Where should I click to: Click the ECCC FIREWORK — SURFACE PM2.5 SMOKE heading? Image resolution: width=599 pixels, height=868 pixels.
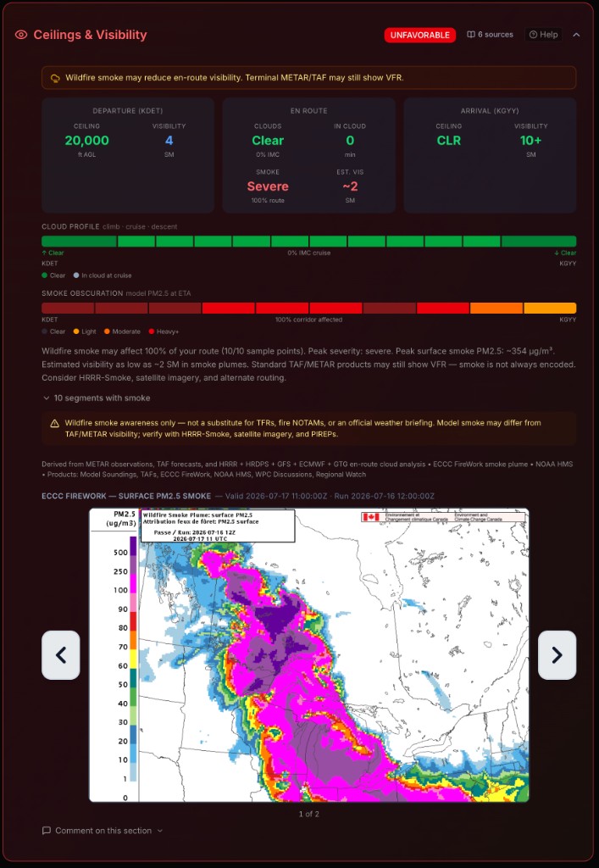tap(126, 496)
